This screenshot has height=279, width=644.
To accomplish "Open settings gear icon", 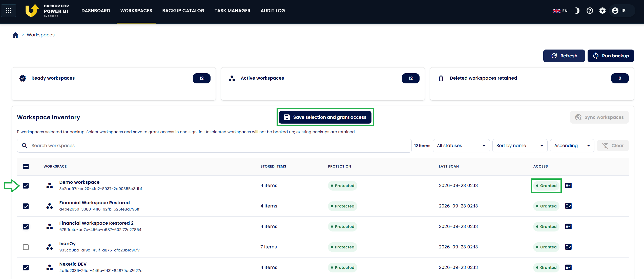I will (x=603, y=11).
